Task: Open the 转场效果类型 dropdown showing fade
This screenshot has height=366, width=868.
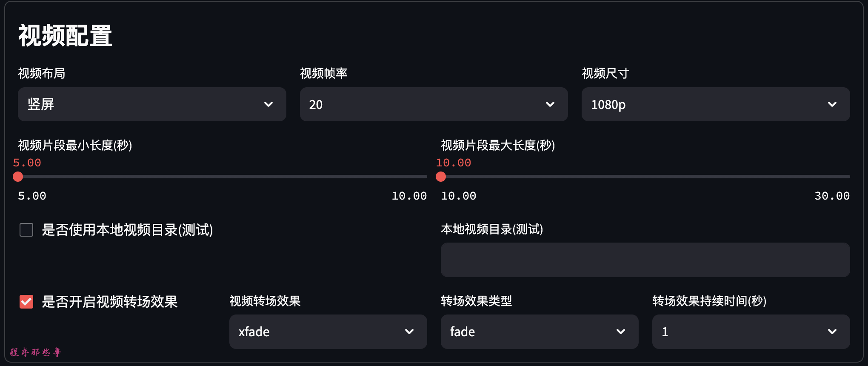Action: tap(540, 332)
